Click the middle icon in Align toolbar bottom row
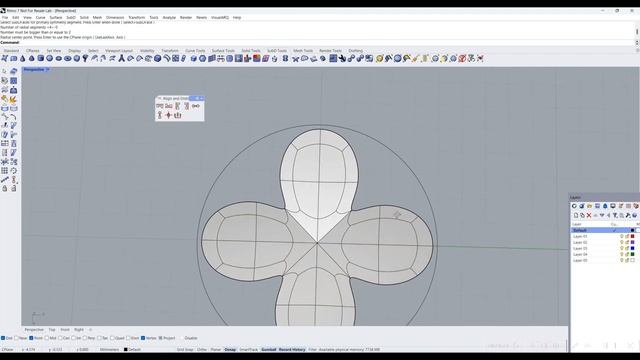 point(169,116)
